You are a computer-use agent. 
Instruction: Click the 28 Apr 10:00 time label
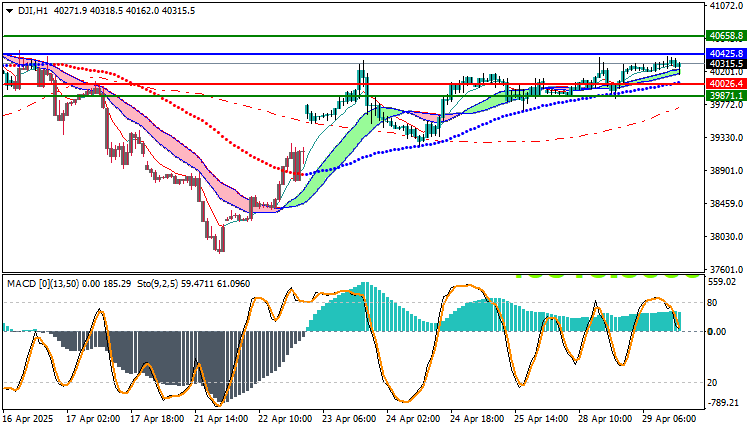click(605, 419)
